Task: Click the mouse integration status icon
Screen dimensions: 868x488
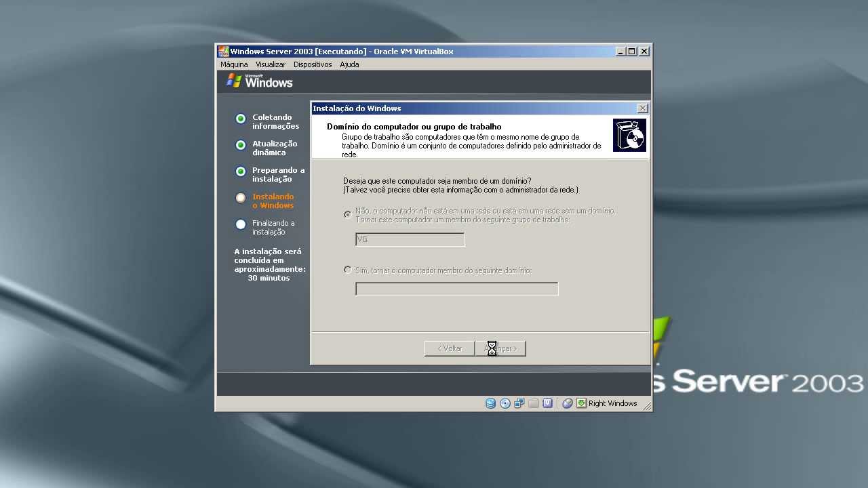Action: point(568,403)
